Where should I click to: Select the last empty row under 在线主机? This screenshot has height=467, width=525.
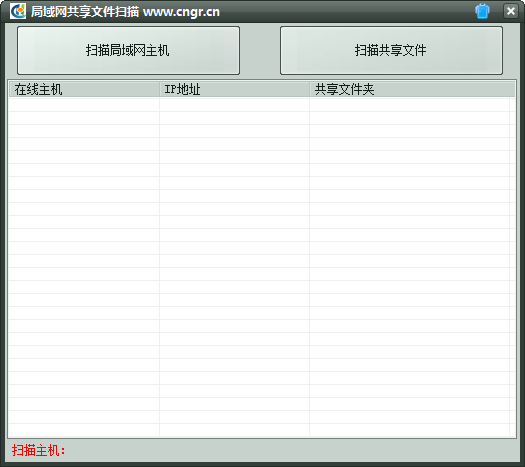(x=84, y=430)
